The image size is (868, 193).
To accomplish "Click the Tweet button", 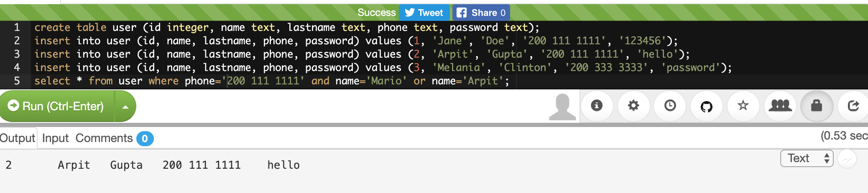I will pyautogui.click(x=424, y=13).
